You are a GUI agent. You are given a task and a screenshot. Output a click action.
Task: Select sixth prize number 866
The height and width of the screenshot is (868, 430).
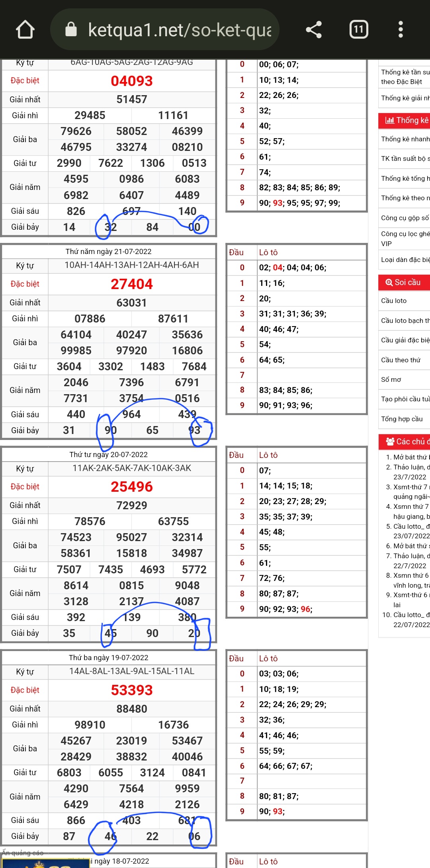[76, 821]
